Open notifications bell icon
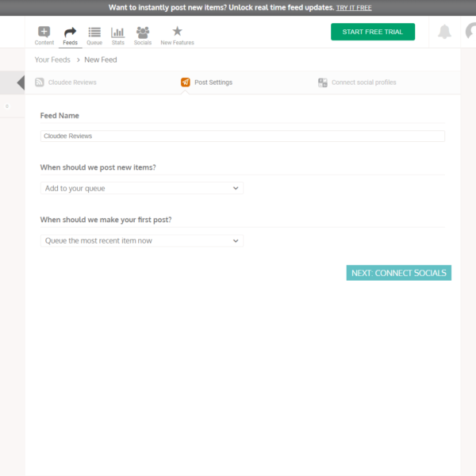 coord(444,32)
